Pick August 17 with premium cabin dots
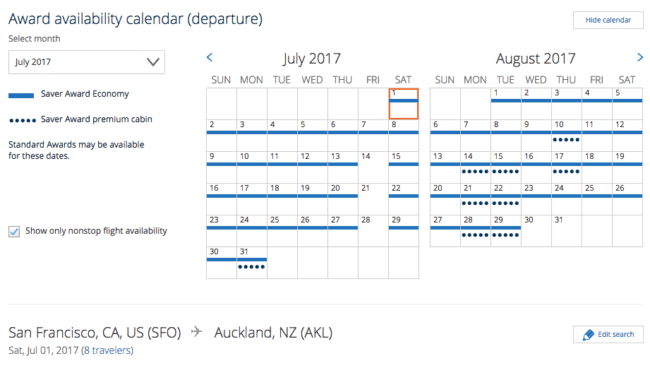This screenshot has height=368, width=650. point(566,167)
